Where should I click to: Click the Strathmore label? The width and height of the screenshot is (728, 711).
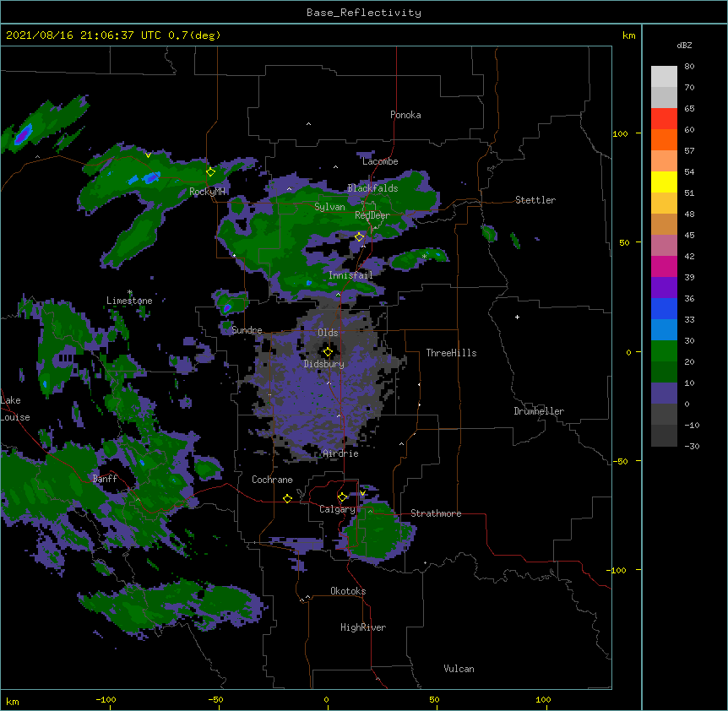(x=436, y=513)
